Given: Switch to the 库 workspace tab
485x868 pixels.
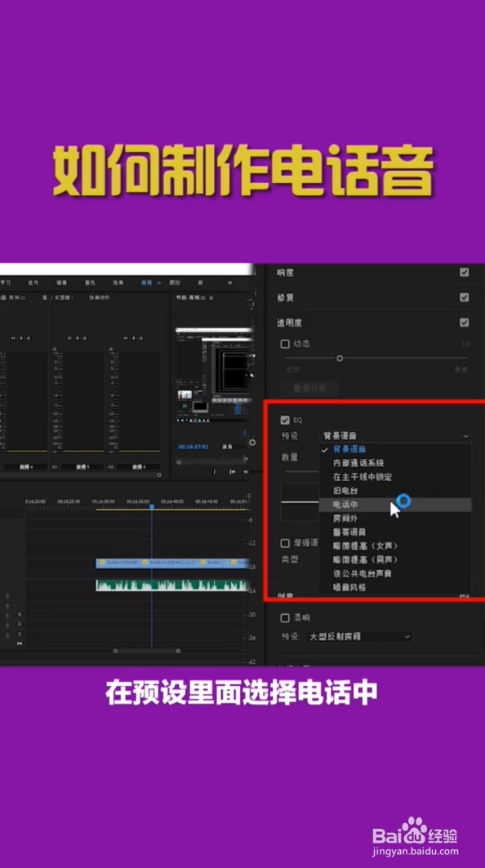Looking at the screenshot, I should click(200, 283).
